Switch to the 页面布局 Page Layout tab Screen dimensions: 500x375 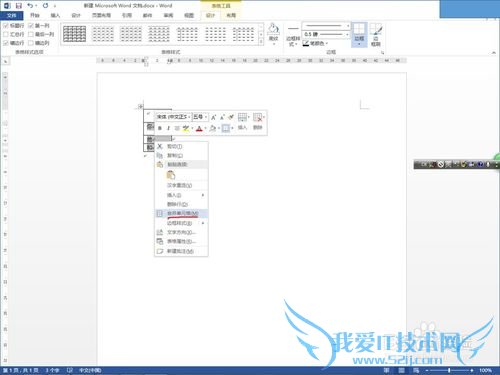pos(101,15)
